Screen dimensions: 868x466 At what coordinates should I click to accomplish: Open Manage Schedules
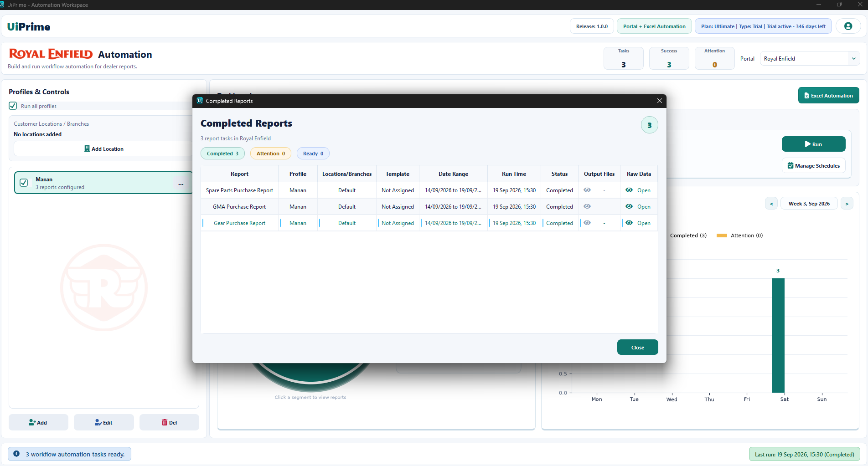tap(814, 166)
